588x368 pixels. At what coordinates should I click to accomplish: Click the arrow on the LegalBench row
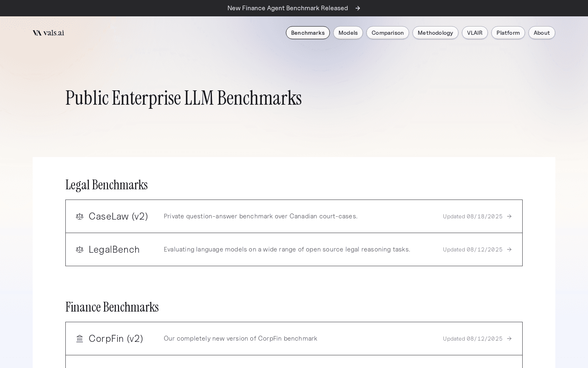click(x=509, y=249)
